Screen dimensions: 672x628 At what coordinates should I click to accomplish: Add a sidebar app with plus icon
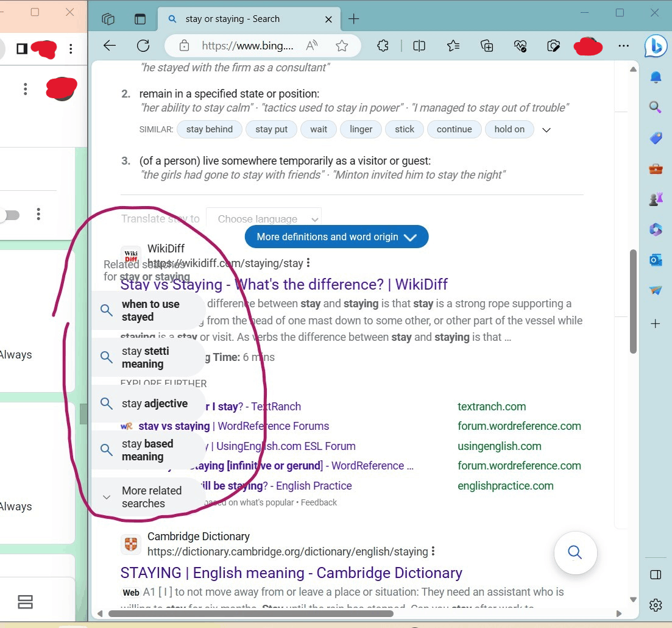656,323
